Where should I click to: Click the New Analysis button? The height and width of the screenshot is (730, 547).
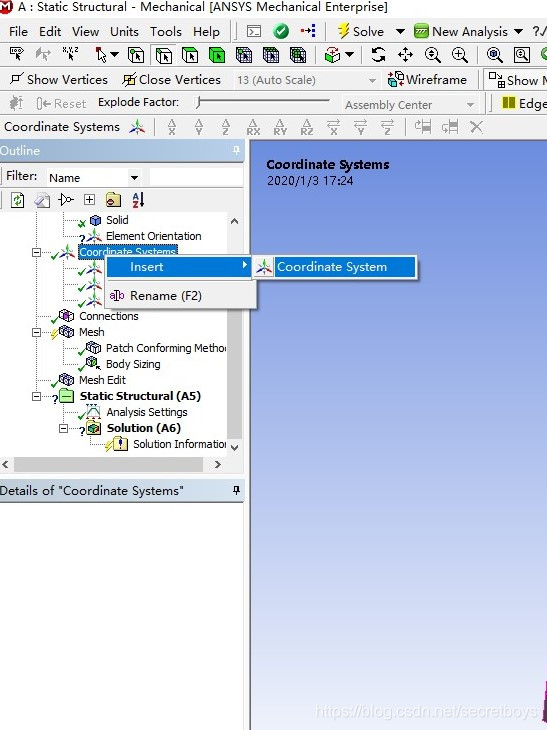[x=461, y=32]
